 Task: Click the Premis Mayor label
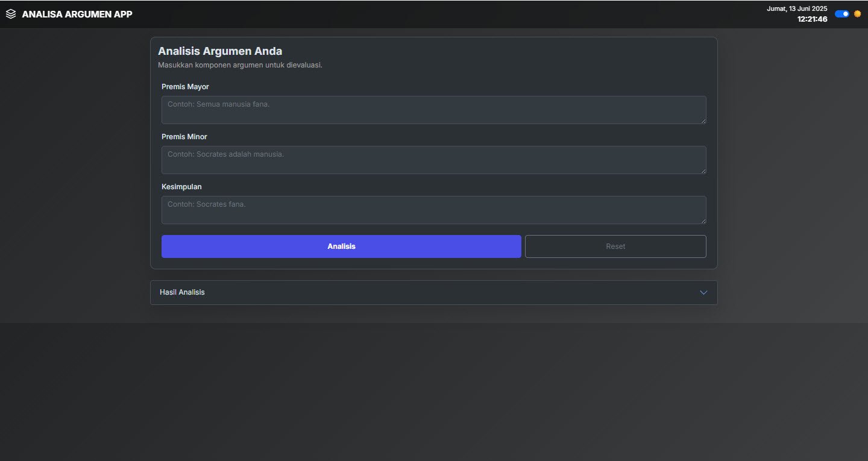185,87
